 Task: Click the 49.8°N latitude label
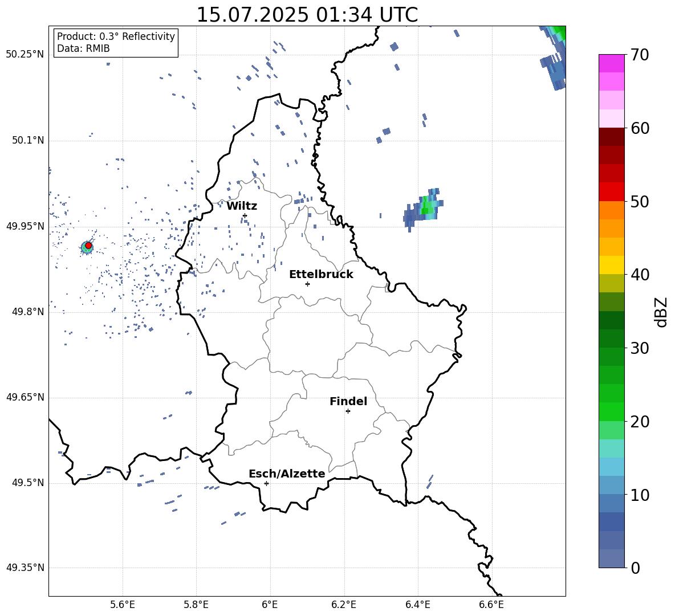point(28,312)
